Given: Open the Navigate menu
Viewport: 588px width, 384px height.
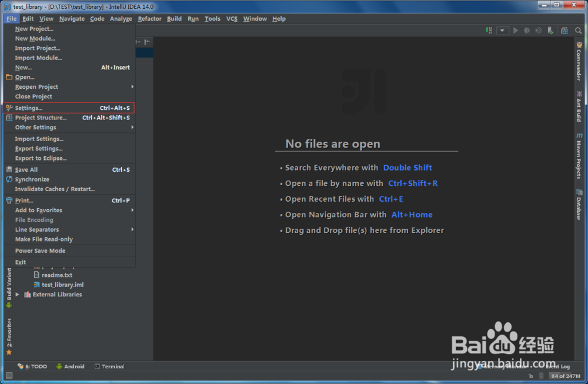Looking at the screenshot, I should pos(72,19).
